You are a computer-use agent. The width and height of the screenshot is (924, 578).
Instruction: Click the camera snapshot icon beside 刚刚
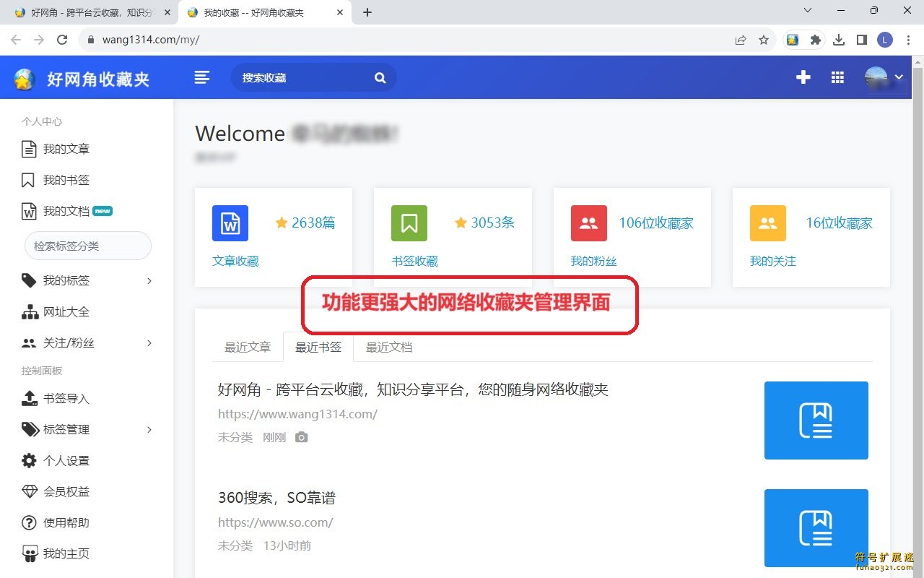[x=302, y=437]
